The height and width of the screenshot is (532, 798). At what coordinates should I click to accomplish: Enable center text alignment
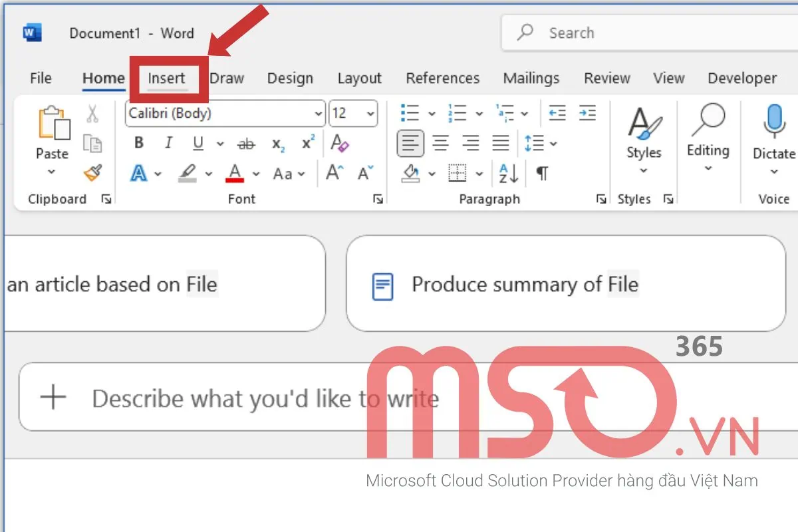pos(441,143)
